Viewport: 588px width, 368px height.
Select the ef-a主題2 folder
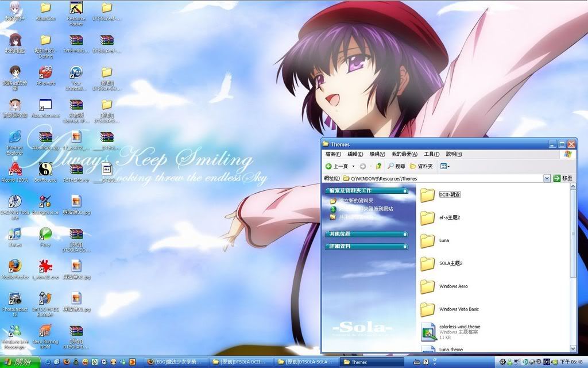point(440,218)
